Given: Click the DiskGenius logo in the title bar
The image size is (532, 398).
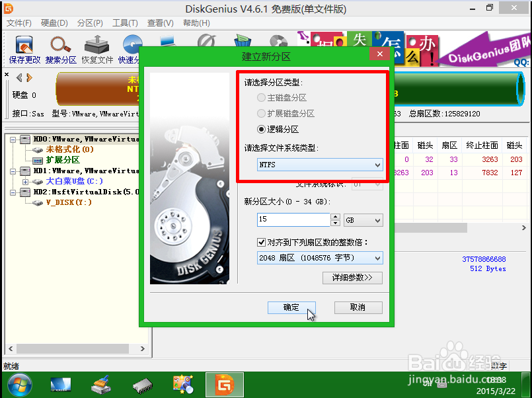Looking at the screenshot, I should coord(8,9).
